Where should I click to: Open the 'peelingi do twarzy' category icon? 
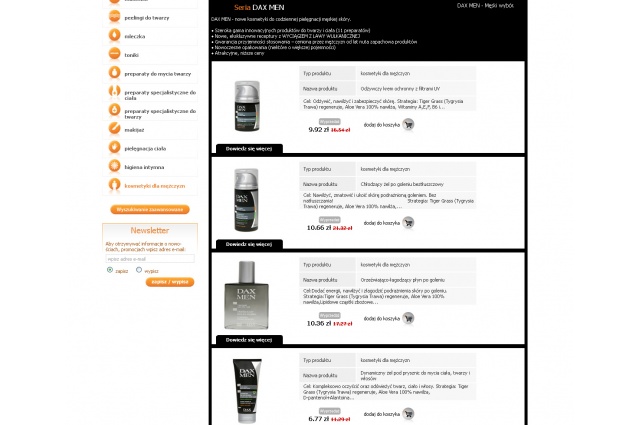[114, 17]
